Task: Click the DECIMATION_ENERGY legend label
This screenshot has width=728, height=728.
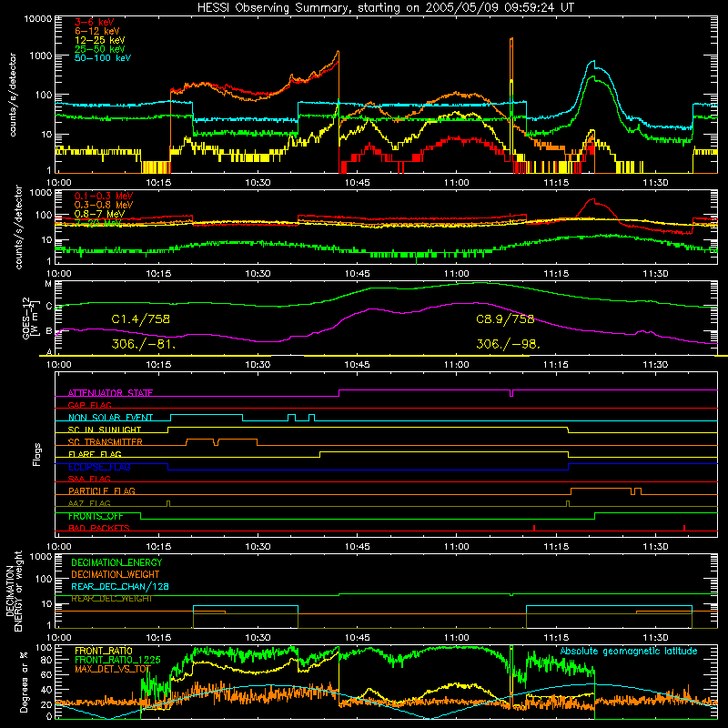Action: pos(116,562)
